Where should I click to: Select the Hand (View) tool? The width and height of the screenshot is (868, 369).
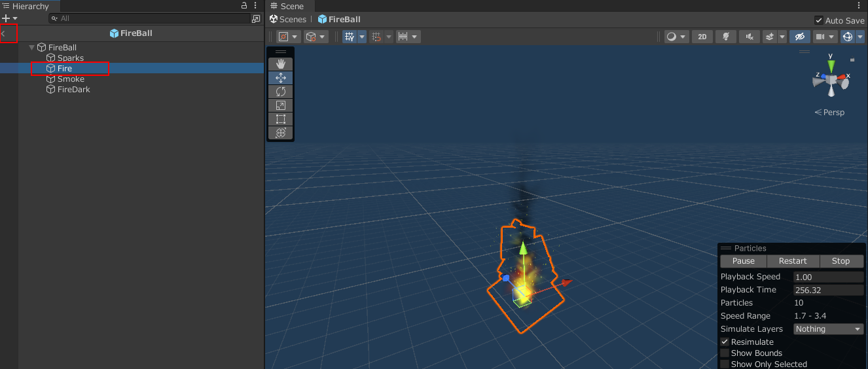click(x=281, y=63)
